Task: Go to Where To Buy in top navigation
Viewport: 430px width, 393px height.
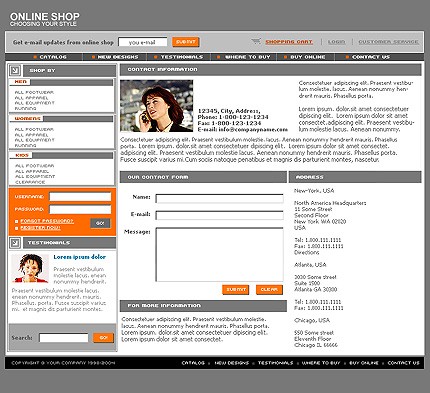Action: point(248,57)
